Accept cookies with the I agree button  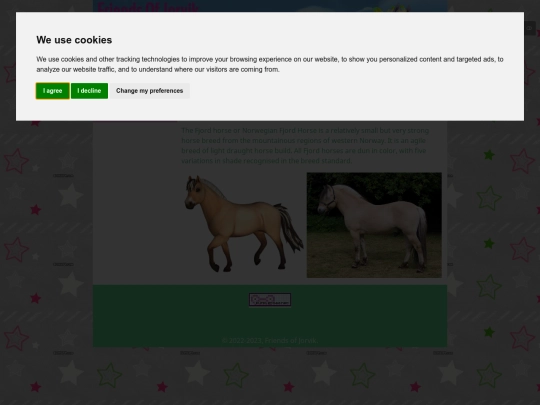[52, 91]
